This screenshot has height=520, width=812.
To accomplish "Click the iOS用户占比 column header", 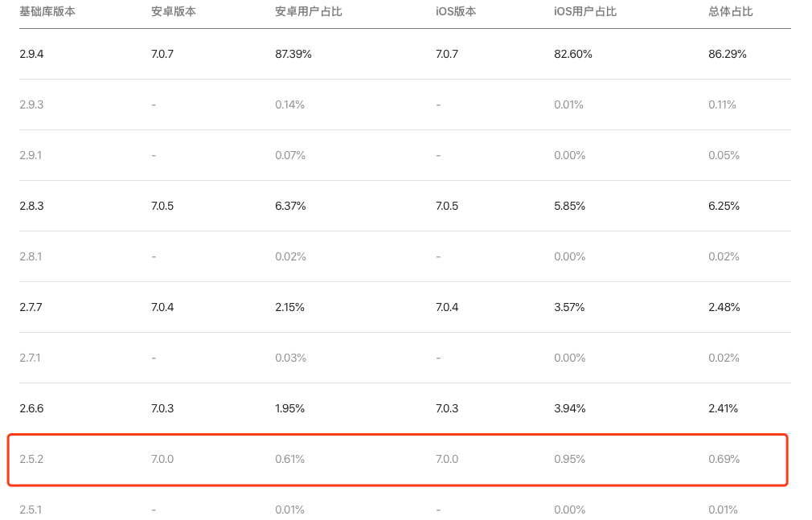I will (x=585, y=12).
